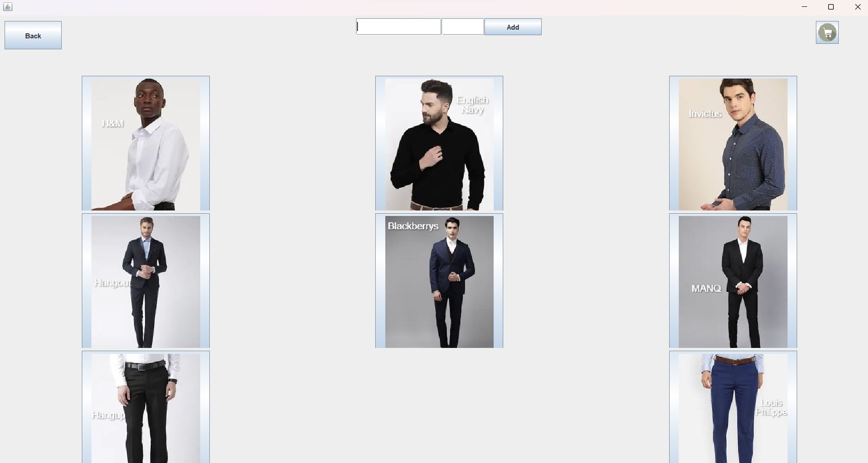868x463 pixels.
Task: Open the shopping cart icon
Action: tap(827, 32)
